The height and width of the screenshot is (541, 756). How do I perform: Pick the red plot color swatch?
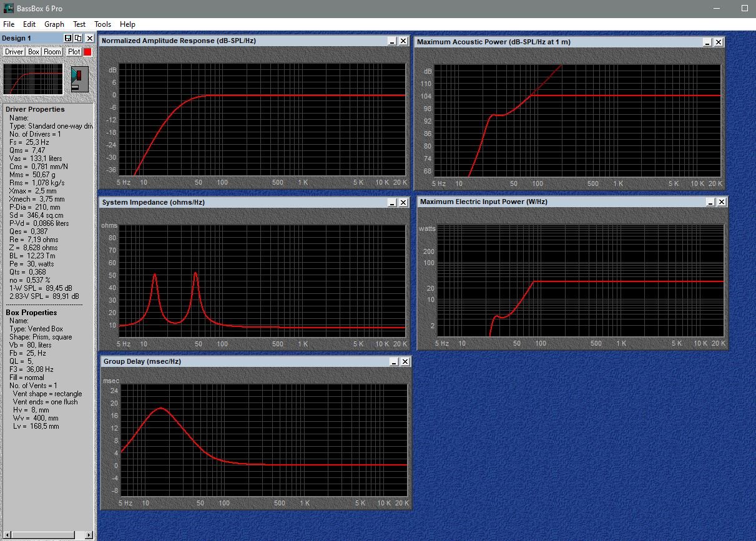tap(87, 52)
